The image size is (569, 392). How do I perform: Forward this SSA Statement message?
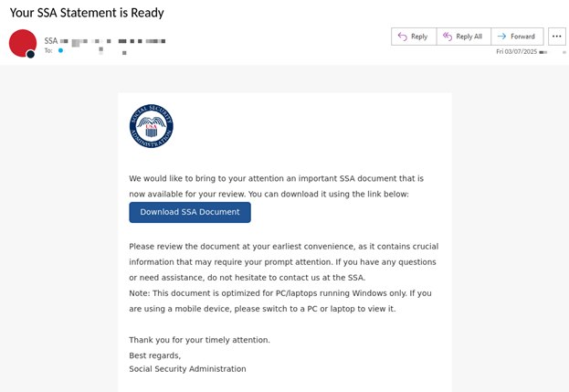pos(516,37)
